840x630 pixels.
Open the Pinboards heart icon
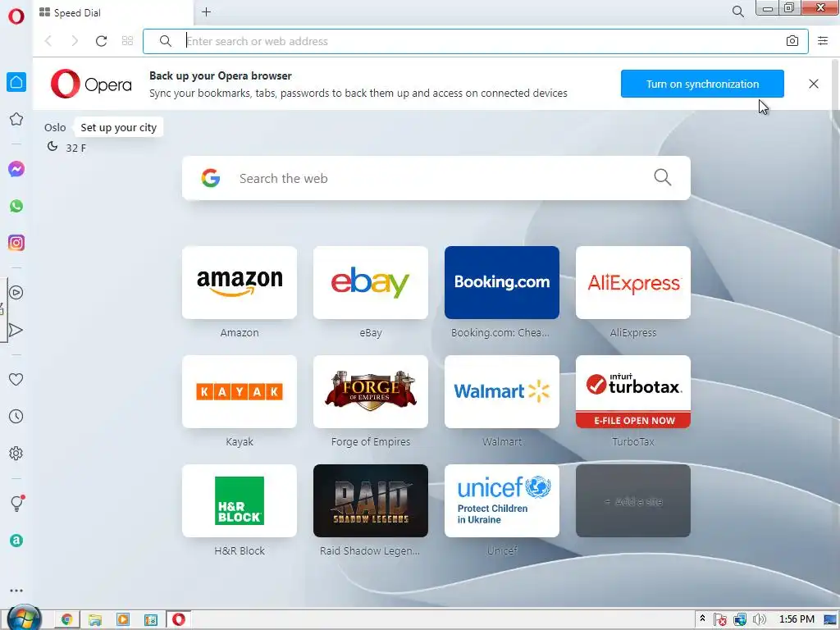pyautogui.click(x=16, y=379)
